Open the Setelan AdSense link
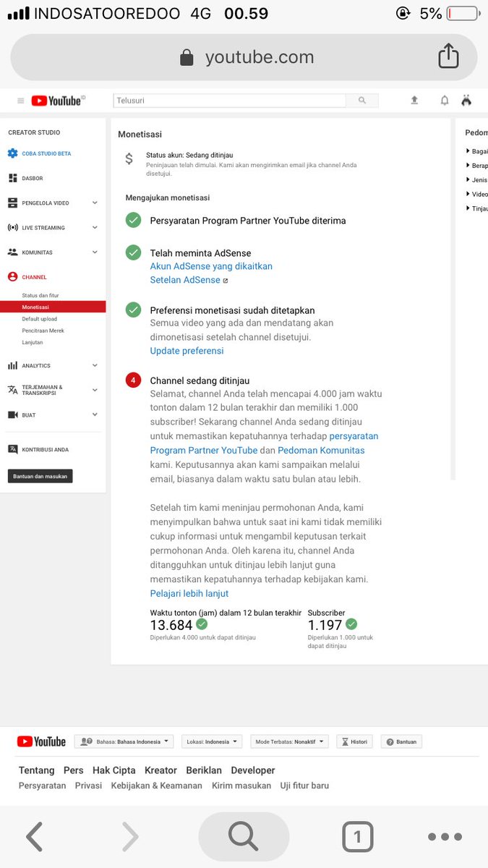488x868 pixels. click(x=185, y=280)
